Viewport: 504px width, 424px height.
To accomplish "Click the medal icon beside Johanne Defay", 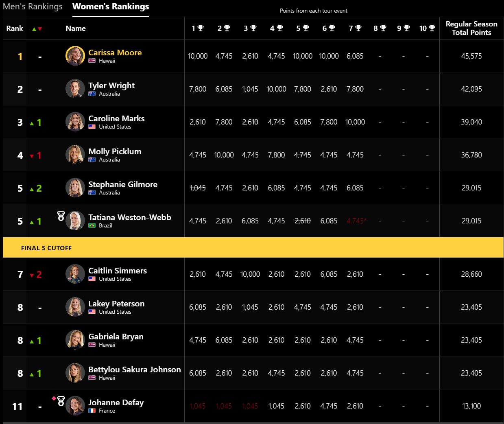I will [61, 401].
